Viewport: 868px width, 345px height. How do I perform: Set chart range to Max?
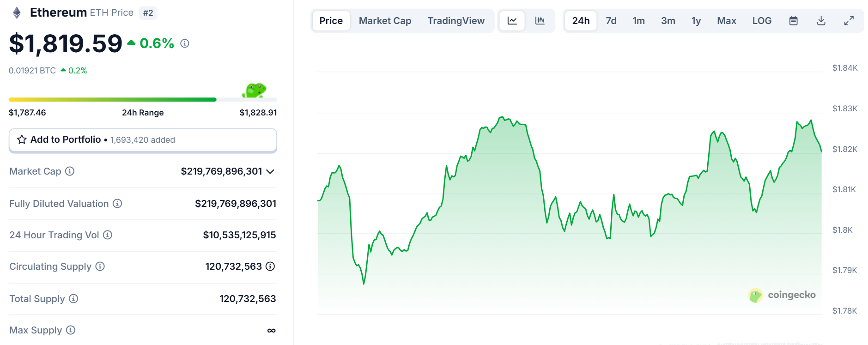point(727,21)
